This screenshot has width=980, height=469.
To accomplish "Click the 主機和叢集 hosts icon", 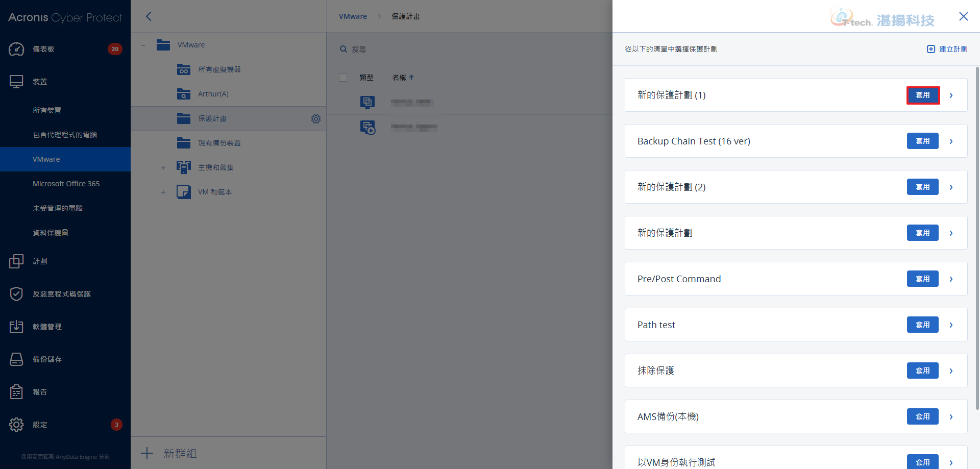I will coord(184,167).
